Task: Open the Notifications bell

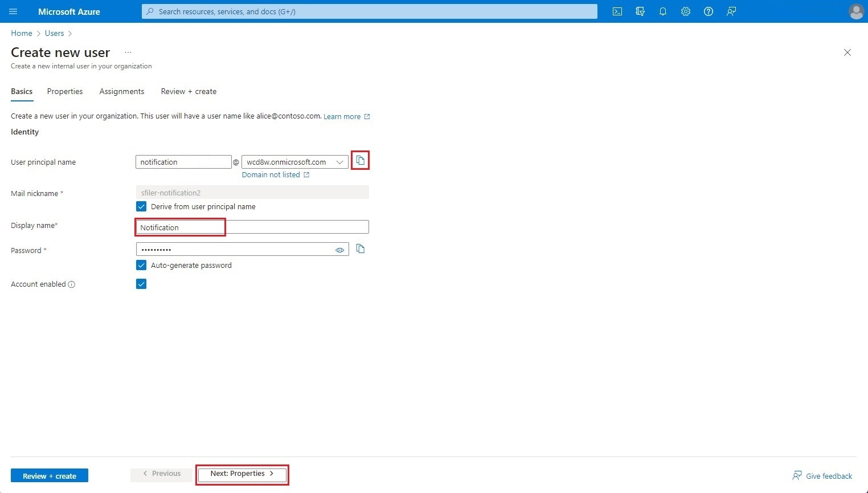Action: (662, 11)
